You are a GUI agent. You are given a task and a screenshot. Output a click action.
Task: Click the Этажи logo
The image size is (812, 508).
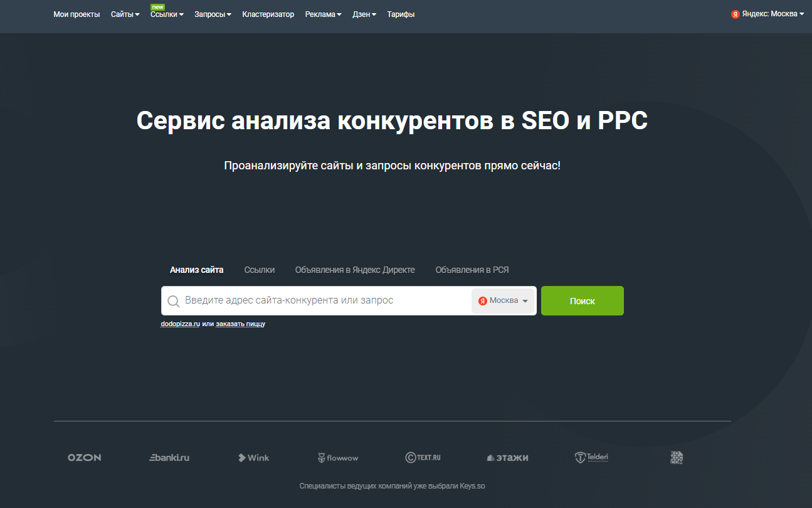(x=507, y=458)
